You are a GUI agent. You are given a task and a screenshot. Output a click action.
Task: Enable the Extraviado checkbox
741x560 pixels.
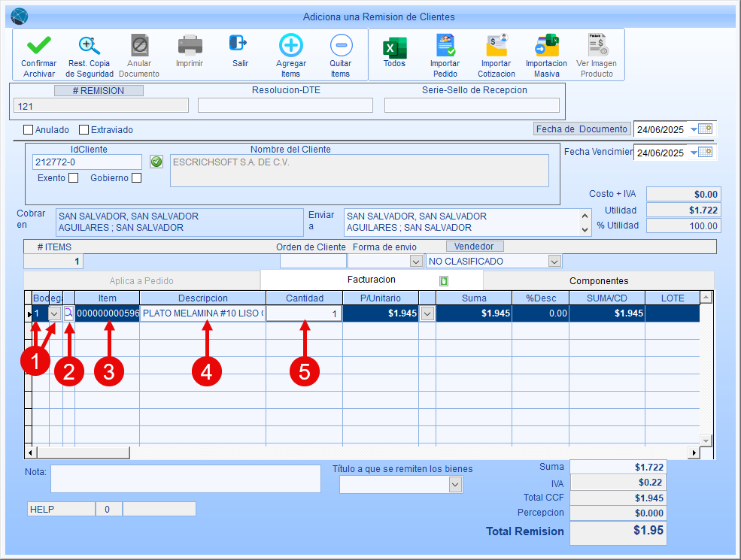pos(84,129)
